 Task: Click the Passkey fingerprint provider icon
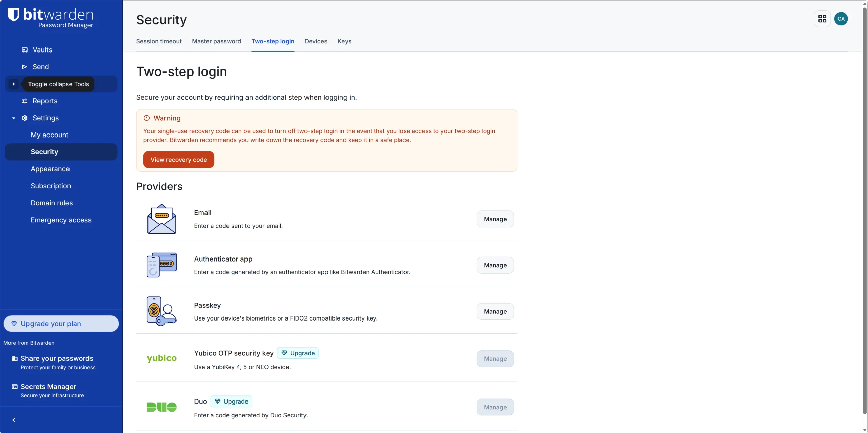point(162,311)
